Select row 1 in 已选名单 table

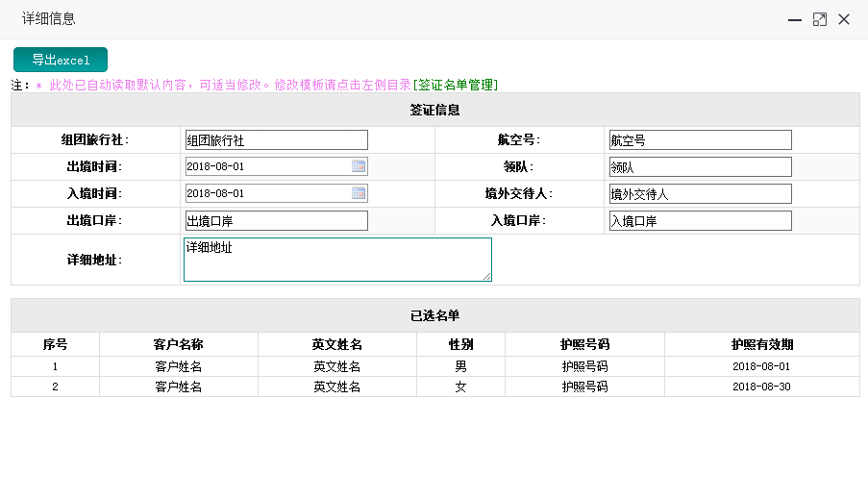pos(434,366)
